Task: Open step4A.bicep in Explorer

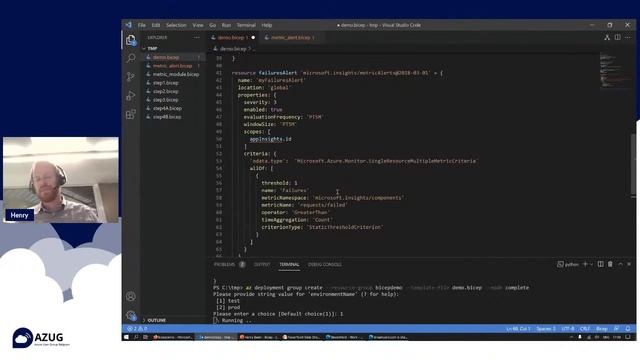Action: (173, 108)
